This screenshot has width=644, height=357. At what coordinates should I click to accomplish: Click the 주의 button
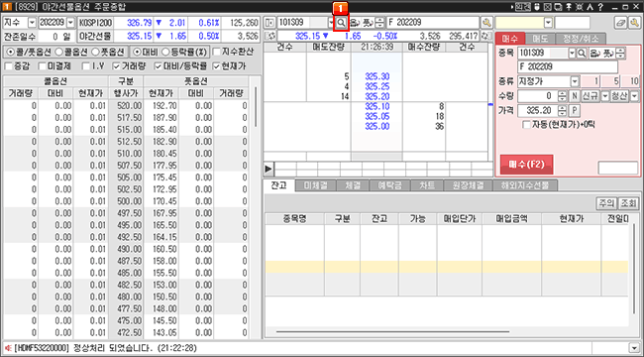(x=606, y=203)
